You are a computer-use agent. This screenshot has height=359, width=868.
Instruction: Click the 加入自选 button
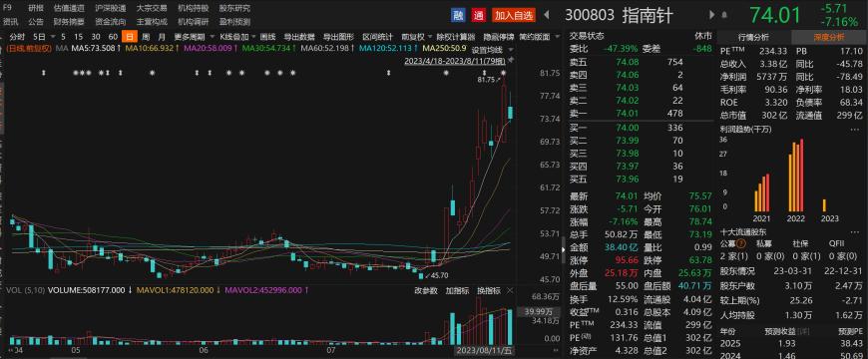(514, 16)
